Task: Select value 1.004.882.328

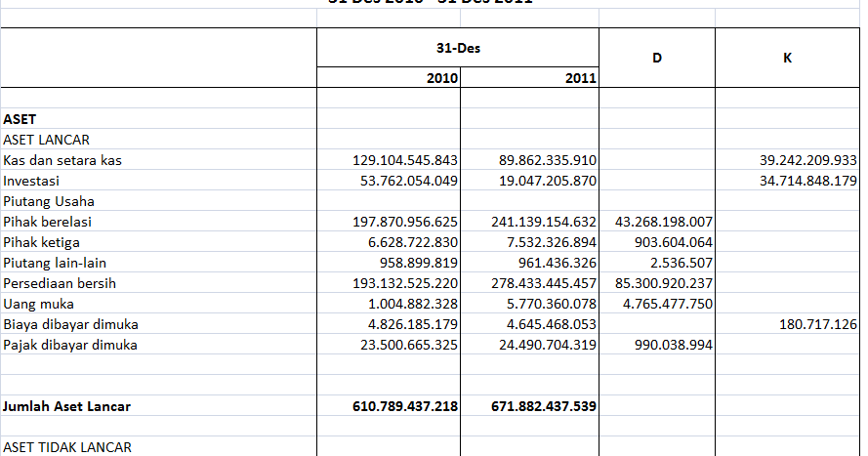Action: coord(413,304)
